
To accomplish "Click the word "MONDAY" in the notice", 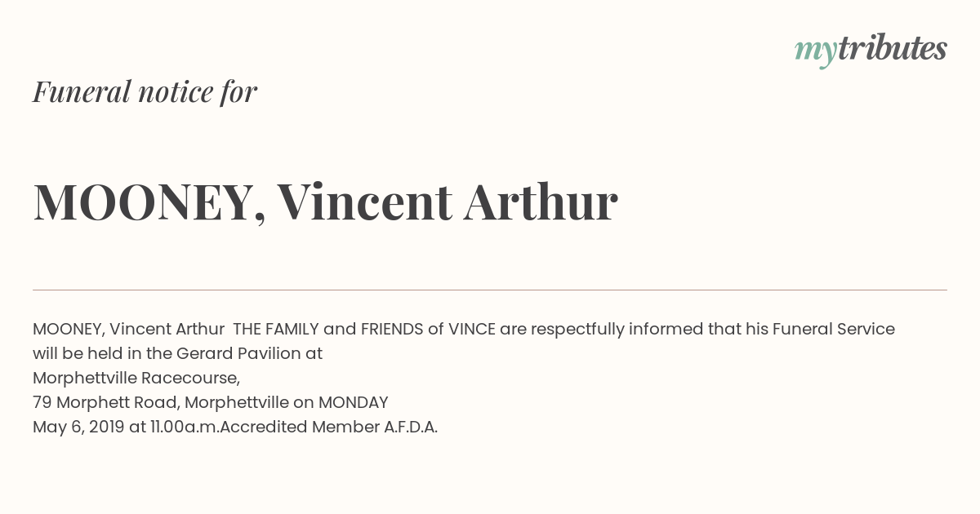I will pos(353,403).
